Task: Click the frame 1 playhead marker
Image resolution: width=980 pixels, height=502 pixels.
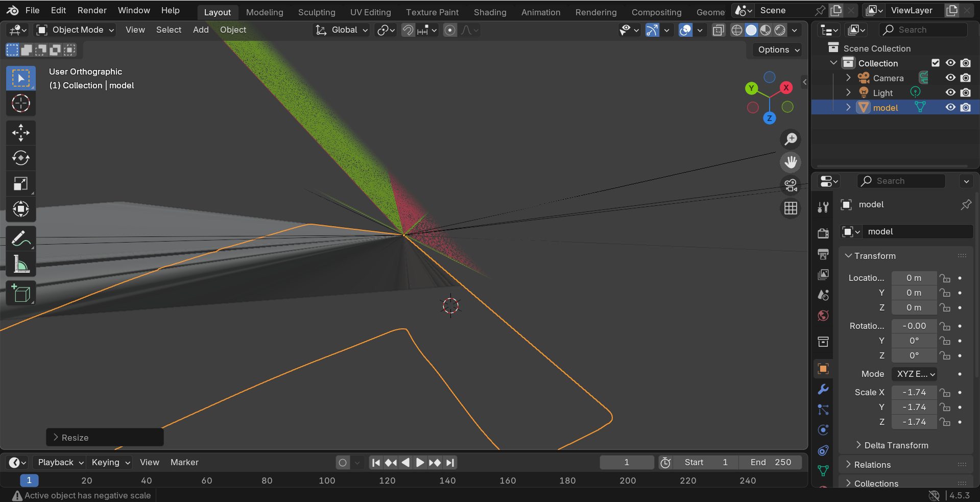Action: pyautogui.click(x=29, y=481)
